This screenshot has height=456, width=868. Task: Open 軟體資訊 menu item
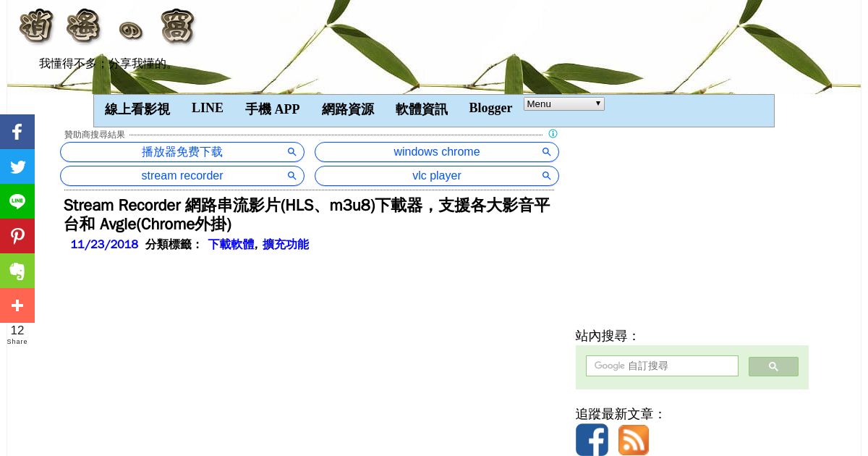[422, 109]
